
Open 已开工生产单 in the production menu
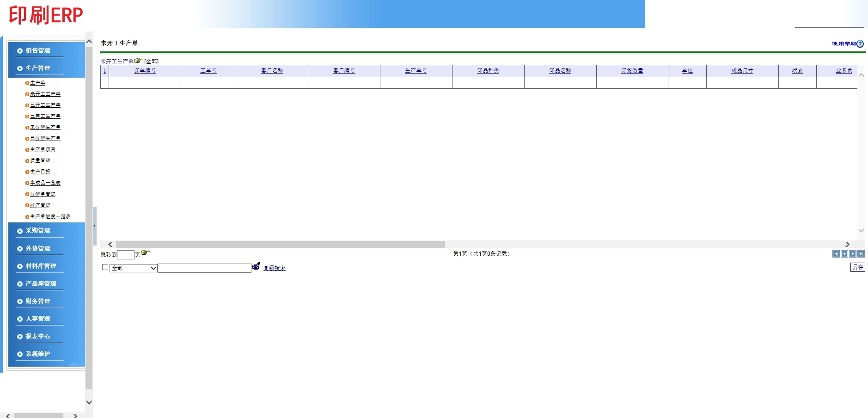[x=45, y=105]
